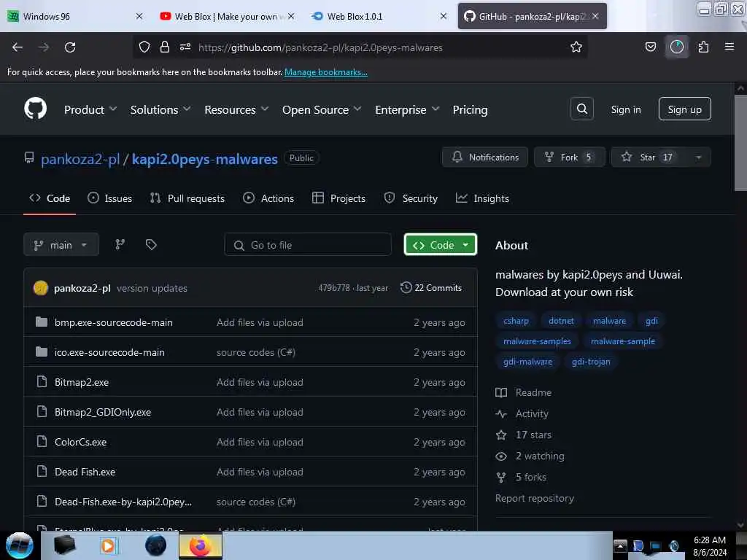Click the Windows Start orb
747x560 pixels.
coord(20,545)
